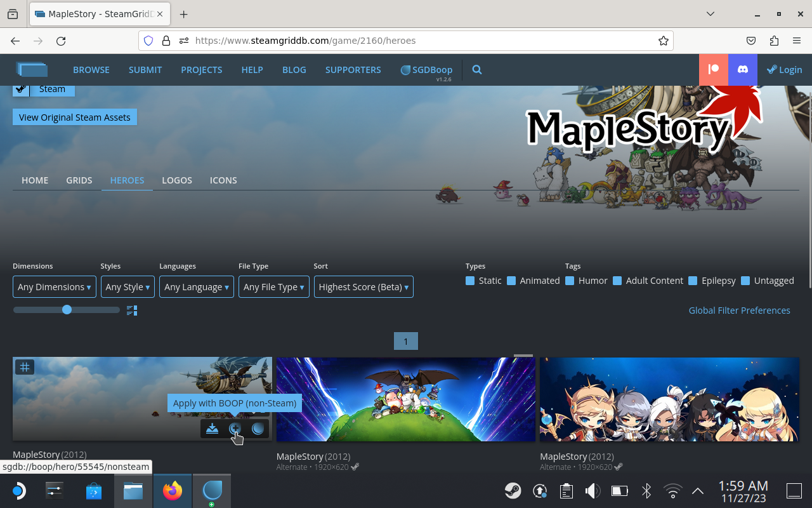This screenshot has height=508, width=812.
Task: Open the SUPPORTERS nav link
Action: point(353,70)
